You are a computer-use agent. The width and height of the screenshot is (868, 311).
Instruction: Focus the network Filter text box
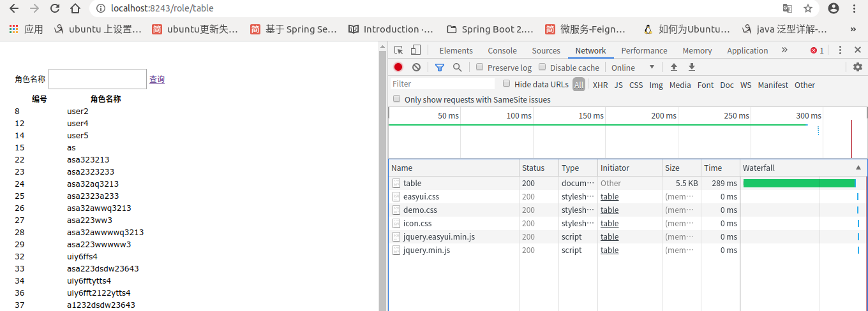coord(442,83)
